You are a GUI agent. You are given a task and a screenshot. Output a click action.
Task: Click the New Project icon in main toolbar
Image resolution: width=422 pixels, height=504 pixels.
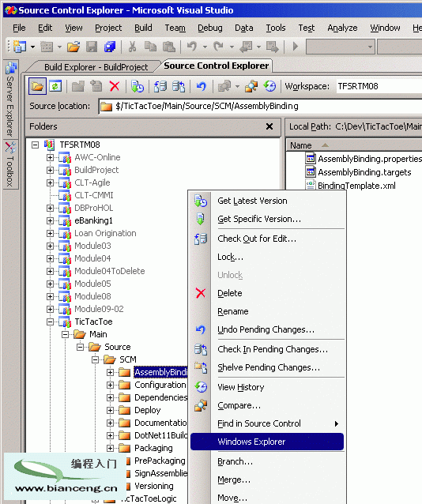point(20,47)
